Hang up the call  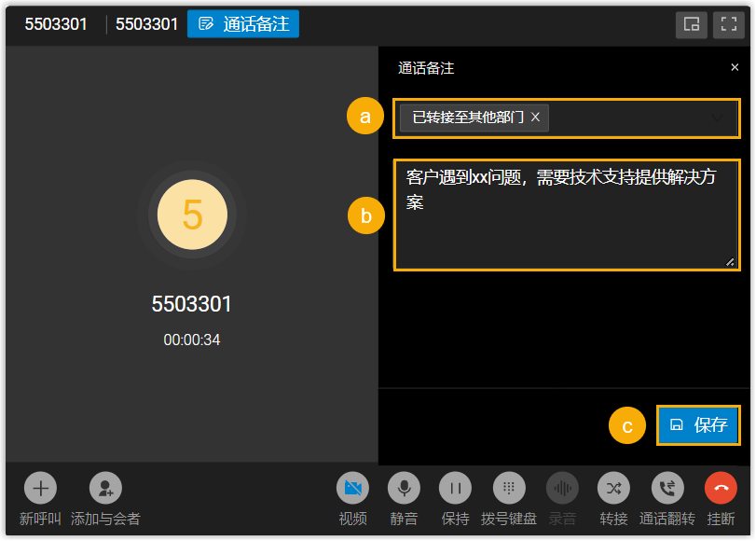721,488
